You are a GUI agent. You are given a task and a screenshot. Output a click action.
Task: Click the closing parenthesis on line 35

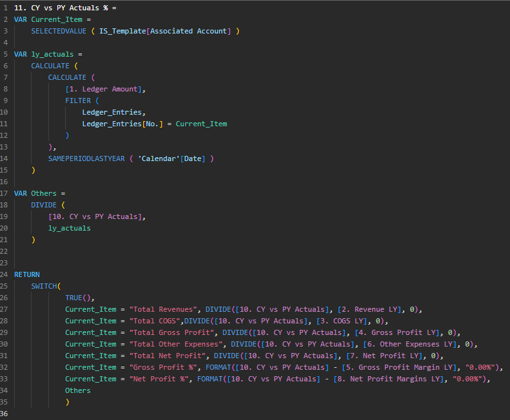[67, 402]
